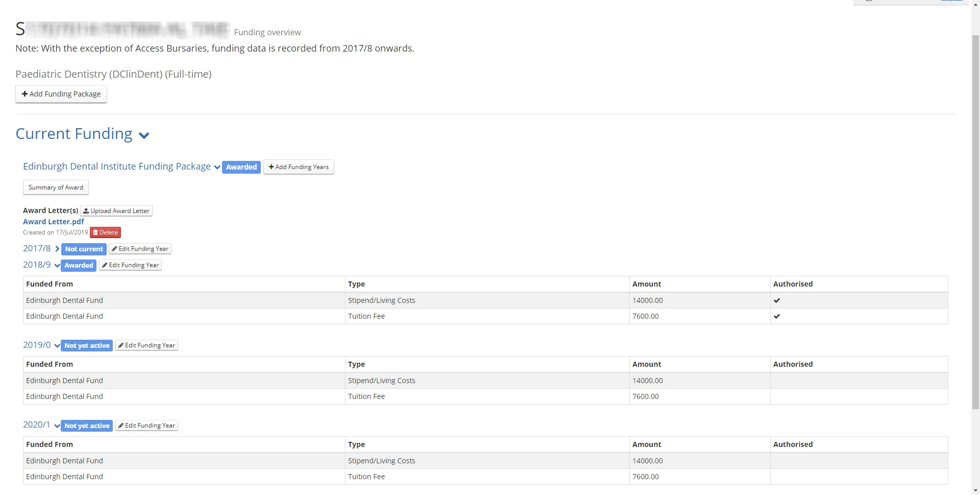Collapse the 2019/0 funding year
980x495 pixels.
[x=57, y=346]
